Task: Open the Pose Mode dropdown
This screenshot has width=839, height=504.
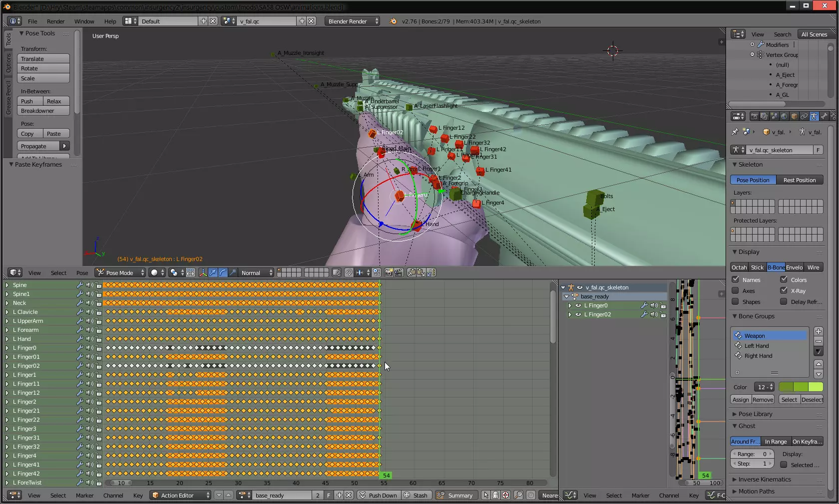Action: pyautogui.click(x=120, y=272)
